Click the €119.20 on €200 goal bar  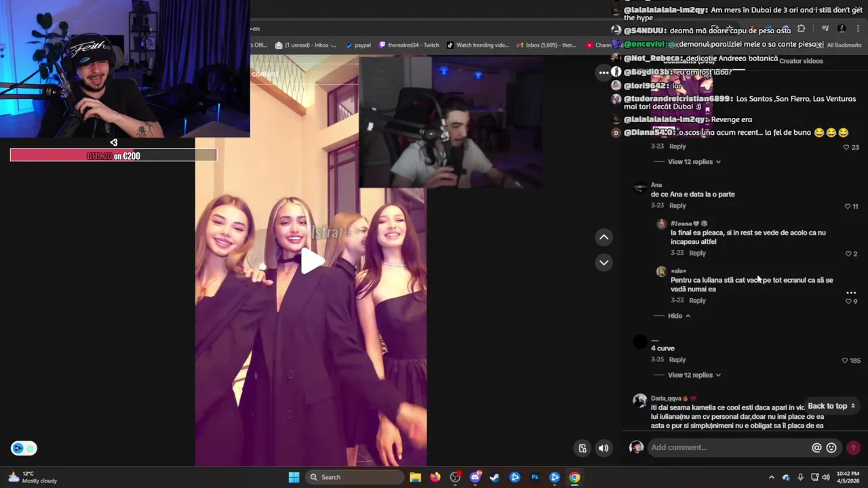[x=113, y=156]
